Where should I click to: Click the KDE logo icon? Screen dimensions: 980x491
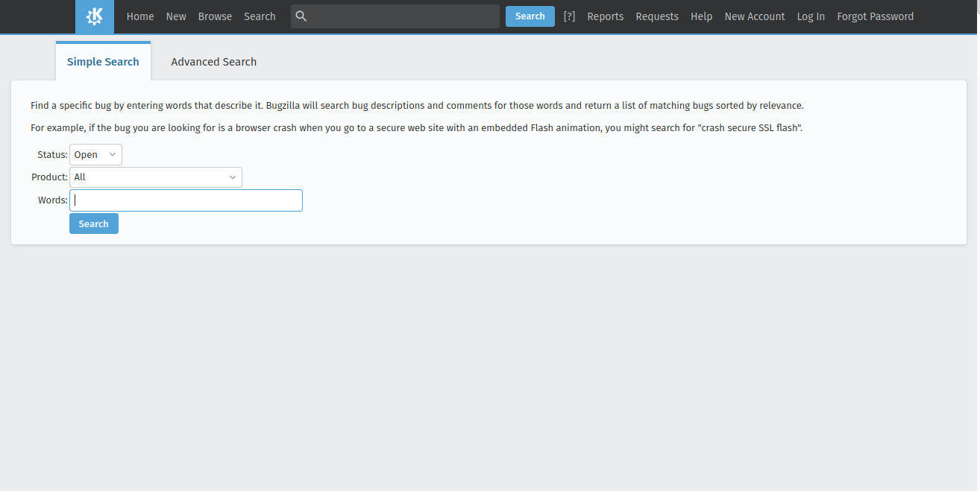point(95,16)
